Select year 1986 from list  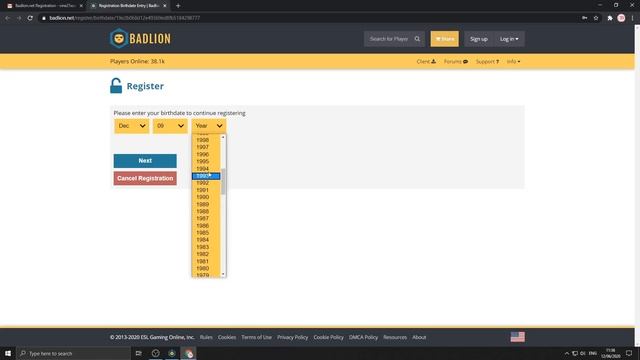click(x=206, y=226)
